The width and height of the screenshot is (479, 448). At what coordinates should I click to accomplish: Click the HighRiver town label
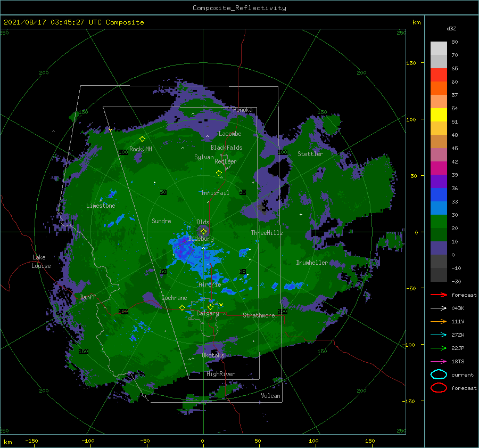221,374
